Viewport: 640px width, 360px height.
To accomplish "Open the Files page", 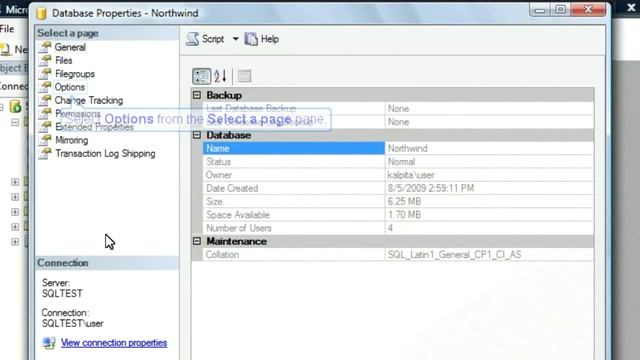I will (x=64, y=60).
